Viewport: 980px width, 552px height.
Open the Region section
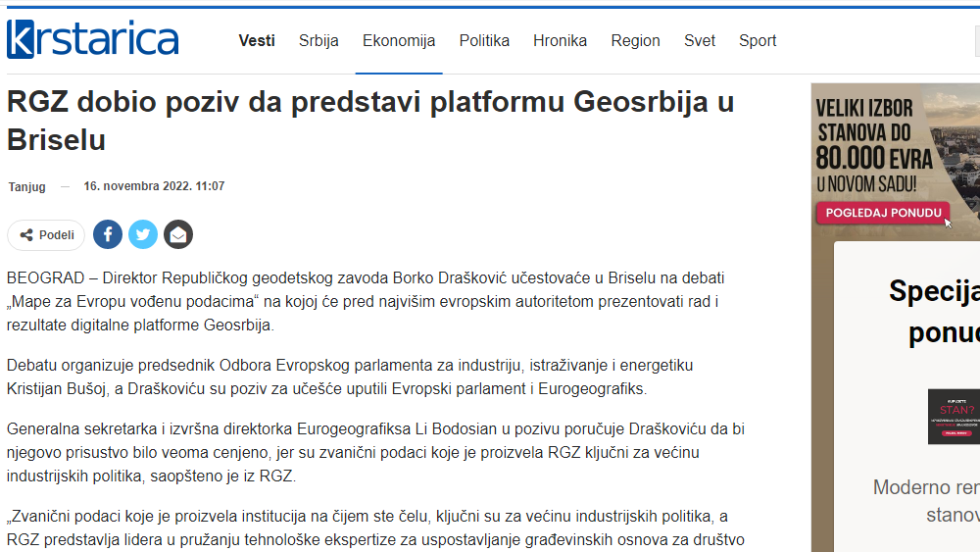coord(636,40)
